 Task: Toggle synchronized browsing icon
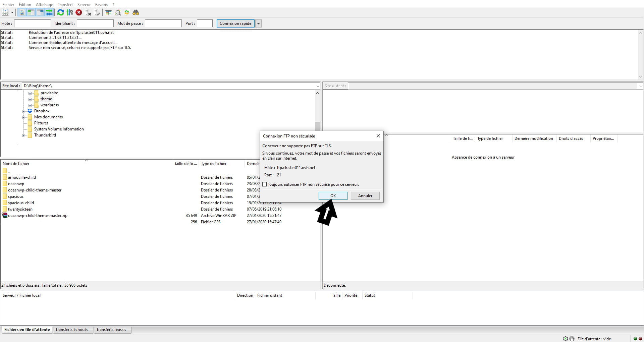[x=127, y=12]
